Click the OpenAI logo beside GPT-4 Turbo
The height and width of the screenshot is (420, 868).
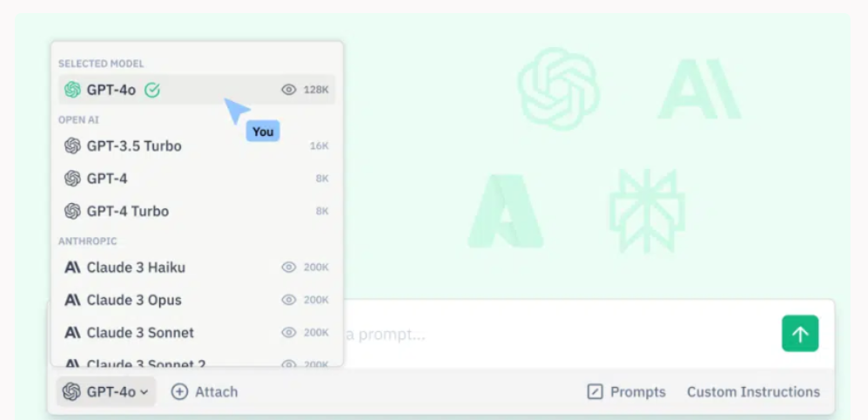tap(72, 211)
